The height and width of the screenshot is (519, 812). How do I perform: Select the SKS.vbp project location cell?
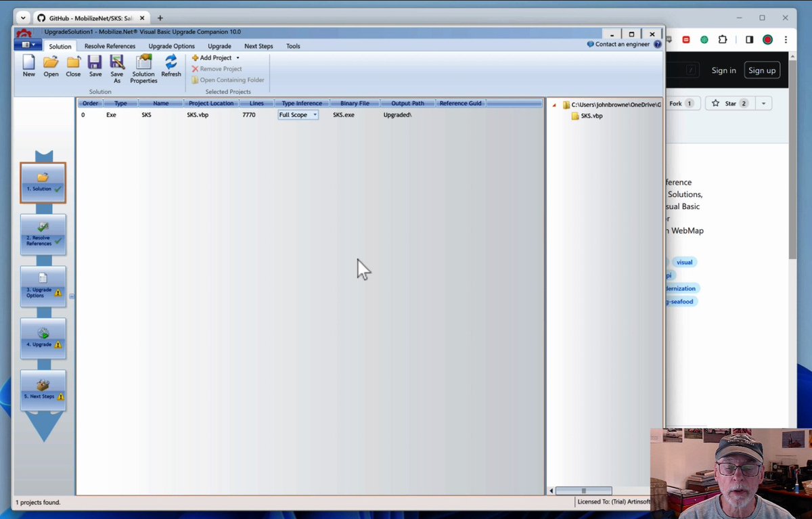197,115
